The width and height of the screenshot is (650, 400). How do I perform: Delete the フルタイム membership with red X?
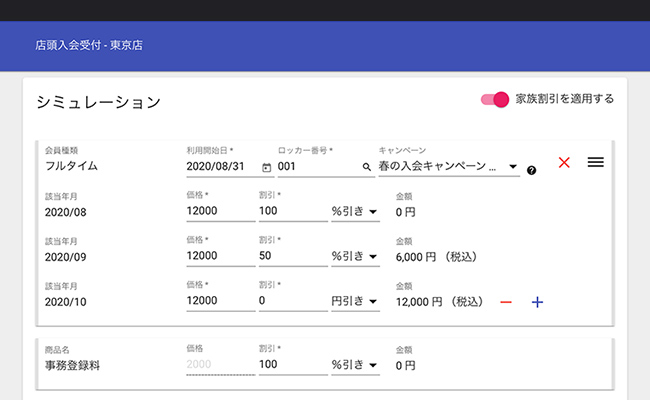[564, 162]
